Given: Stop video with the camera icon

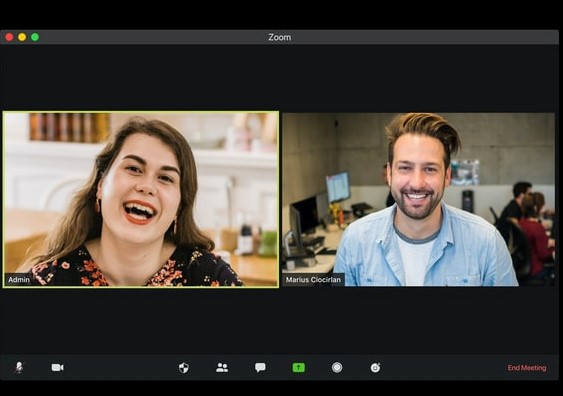Looking at the screenshot, I should [x=57, y=368].
